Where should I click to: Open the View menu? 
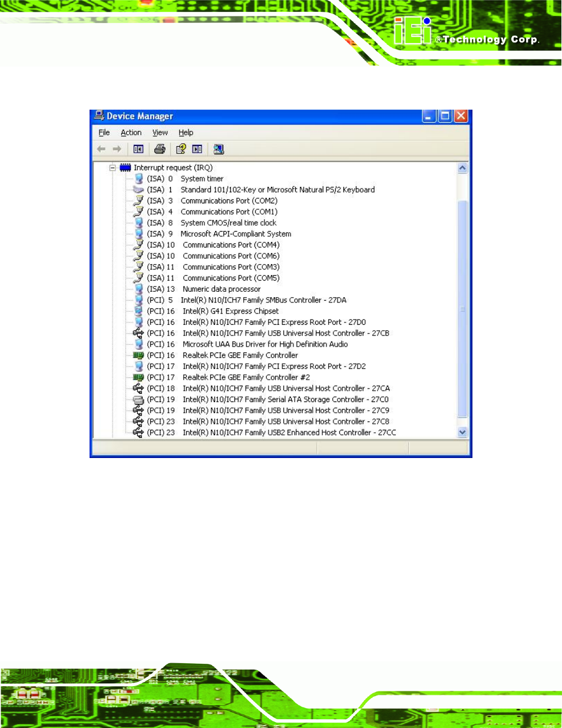click(160, 133)
